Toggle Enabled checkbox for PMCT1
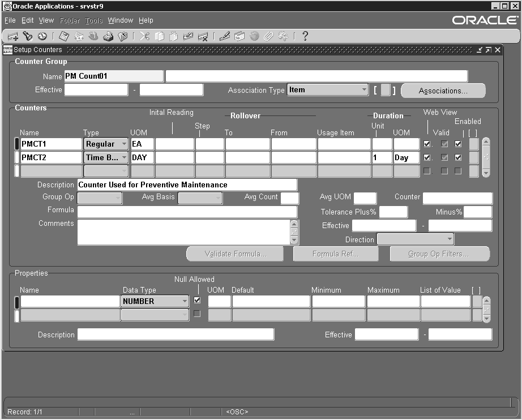The width and height of the screenshot is (522, 420). pyautogui.click(x=458, y=144)
